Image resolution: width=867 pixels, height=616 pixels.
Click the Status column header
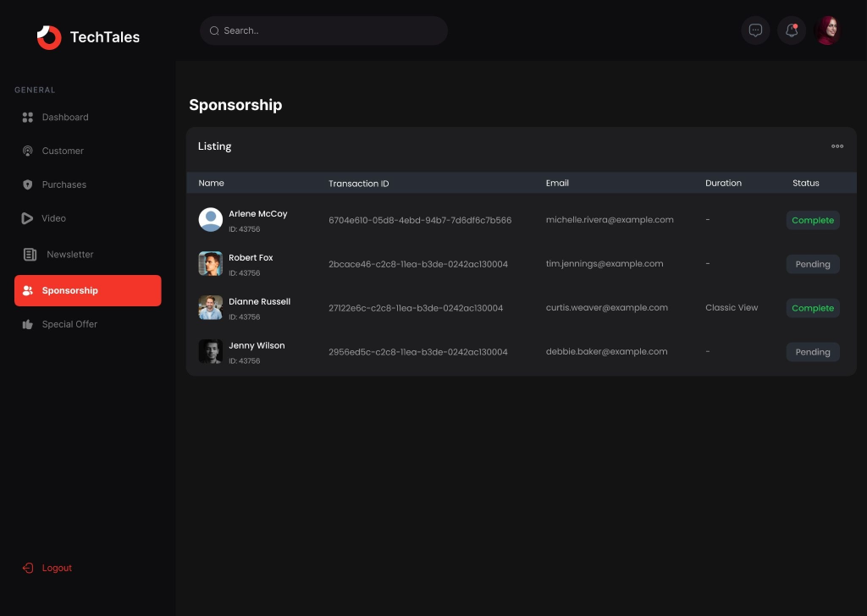(806, 183)
